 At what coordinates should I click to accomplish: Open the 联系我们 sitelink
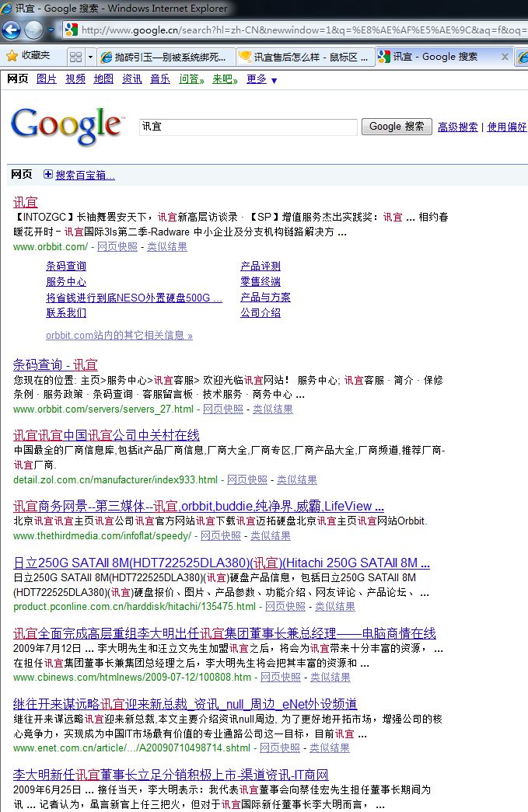[66, 313]
